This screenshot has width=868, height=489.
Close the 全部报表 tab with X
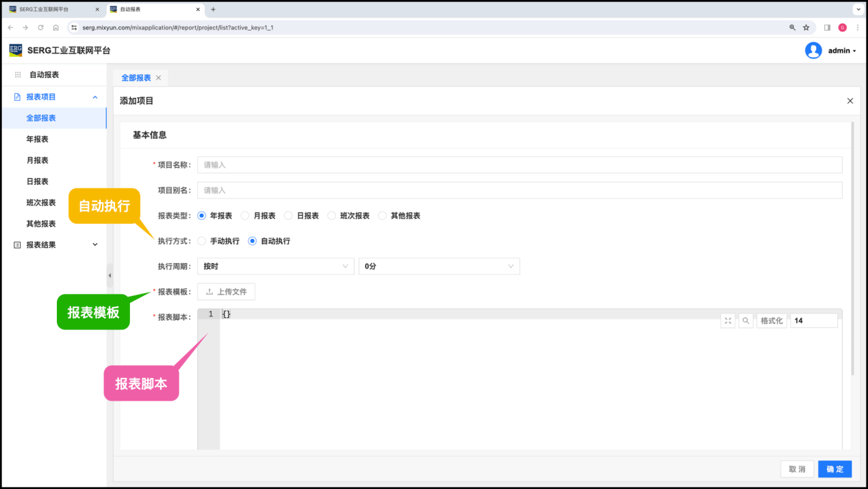(159, 78)
